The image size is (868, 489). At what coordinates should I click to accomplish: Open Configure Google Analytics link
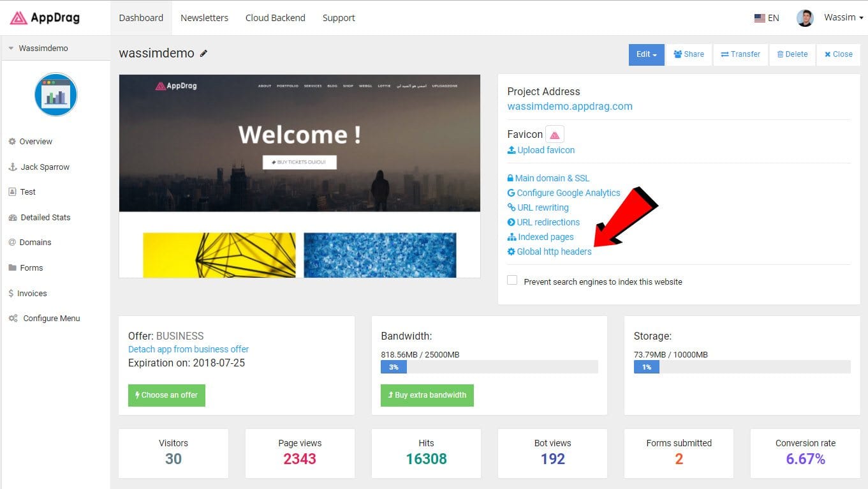pyautogui.click(x=564, y=193)
